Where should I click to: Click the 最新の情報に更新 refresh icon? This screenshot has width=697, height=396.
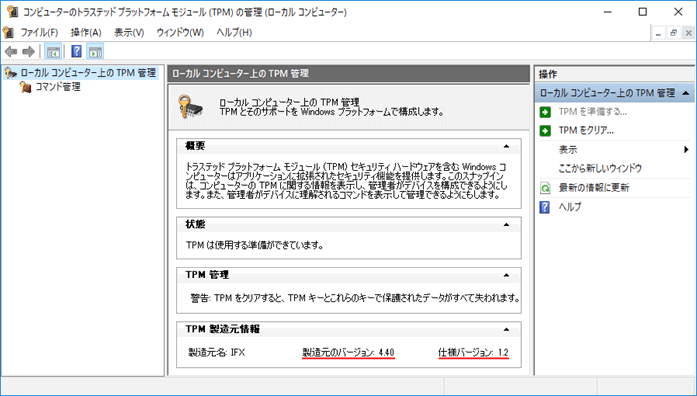point(545,188)
